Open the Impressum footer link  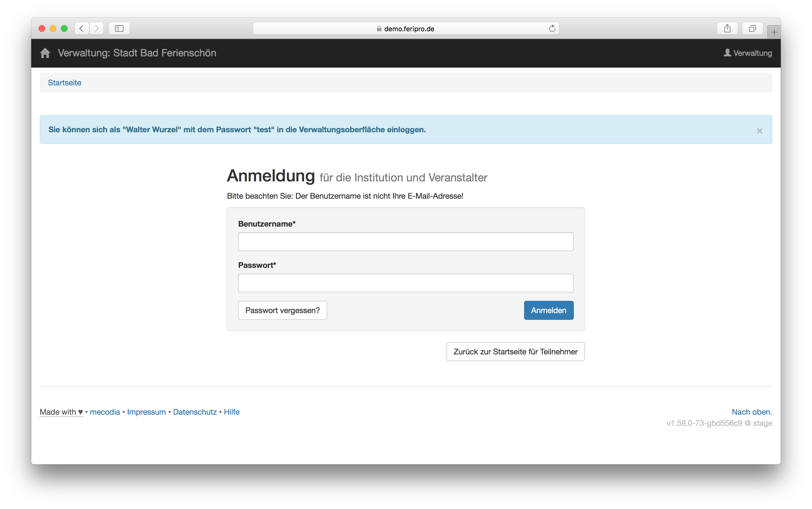[x=146, y=412]
